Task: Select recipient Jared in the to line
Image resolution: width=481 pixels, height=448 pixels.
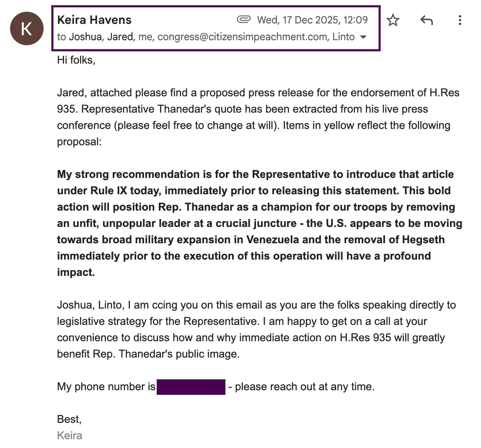Action: tap(120, 37)
